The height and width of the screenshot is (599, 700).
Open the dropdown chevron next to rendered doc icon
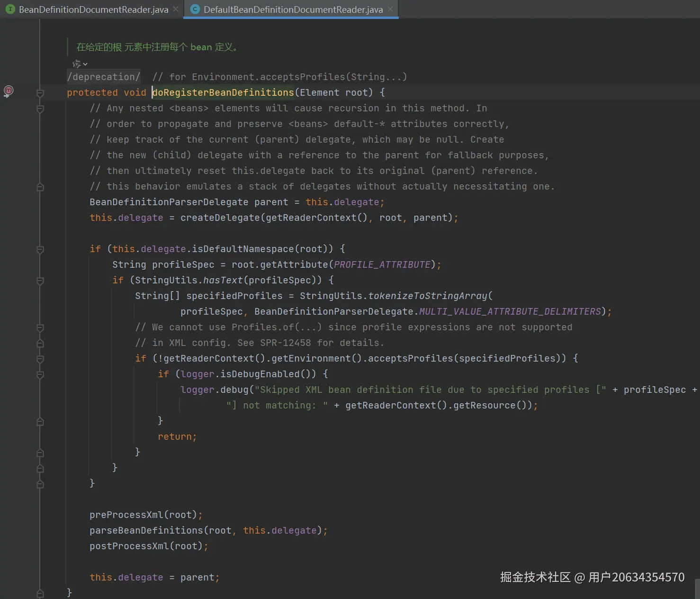(x=85, y=64)
